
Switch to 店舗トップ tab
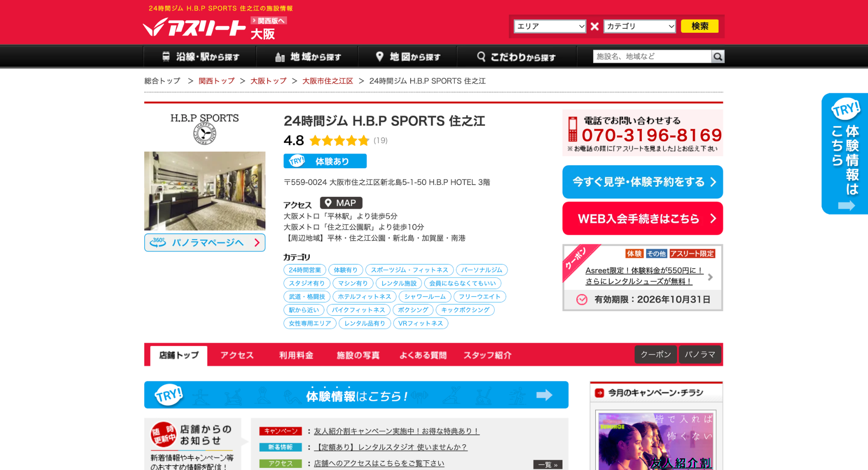coord(179,356)
